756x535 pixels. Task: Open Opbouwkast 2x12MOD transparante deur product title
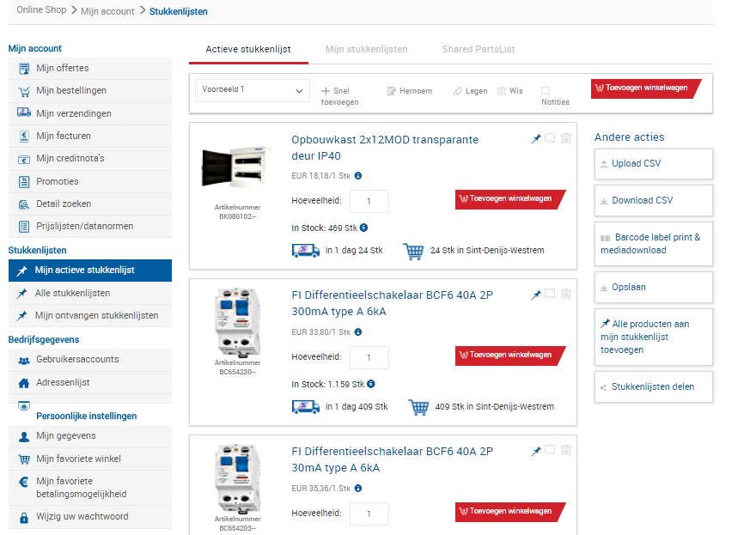click(385, 148)
